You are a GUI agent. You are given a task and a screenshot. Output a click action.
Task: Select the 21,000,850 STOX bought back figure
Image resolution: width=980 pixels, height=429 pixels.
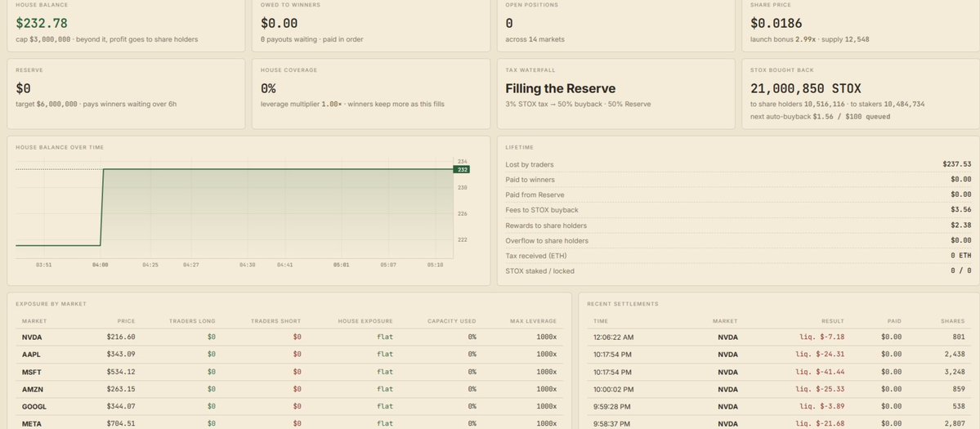805,89
